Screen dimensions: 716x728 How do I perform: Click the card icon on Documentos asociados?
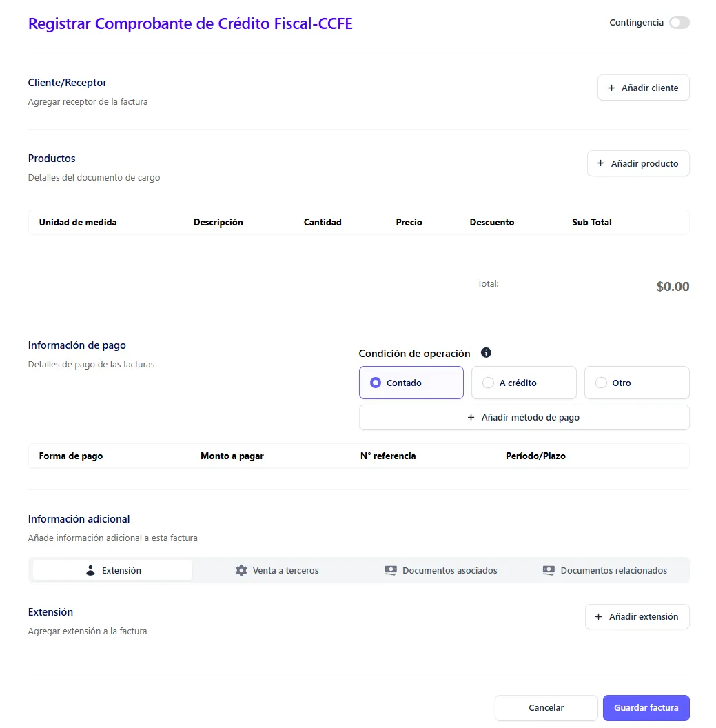(x=391, y=570)
